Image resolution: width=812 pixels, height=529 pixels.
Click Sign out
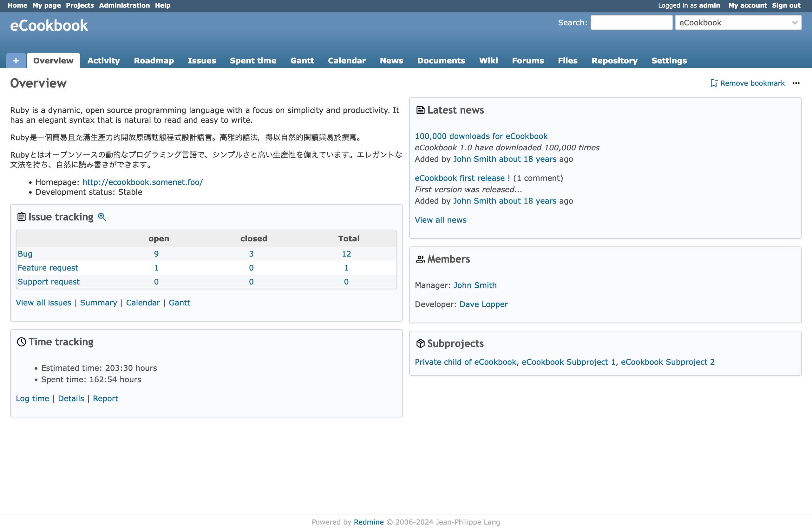point(786,5)
